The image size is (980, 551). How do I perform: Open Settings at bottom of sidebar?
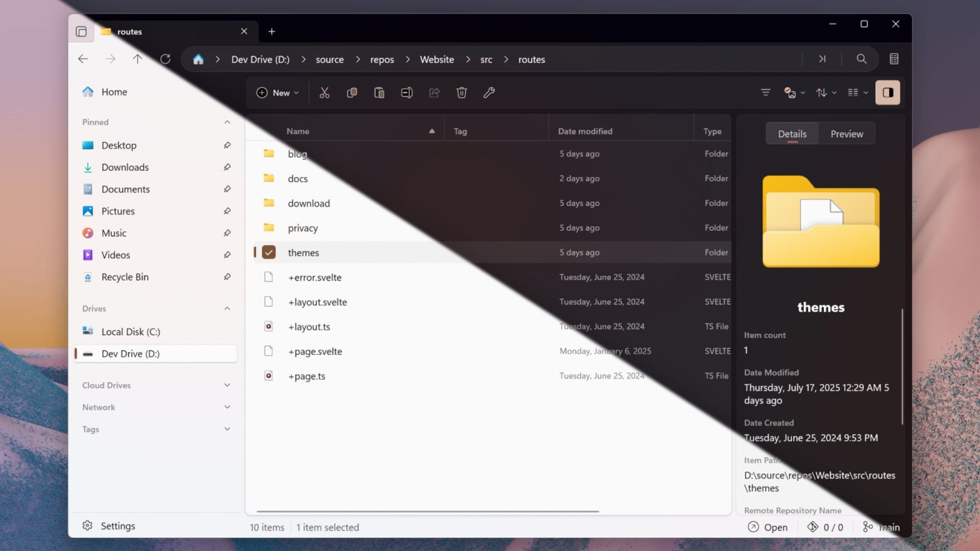[109, 526]
